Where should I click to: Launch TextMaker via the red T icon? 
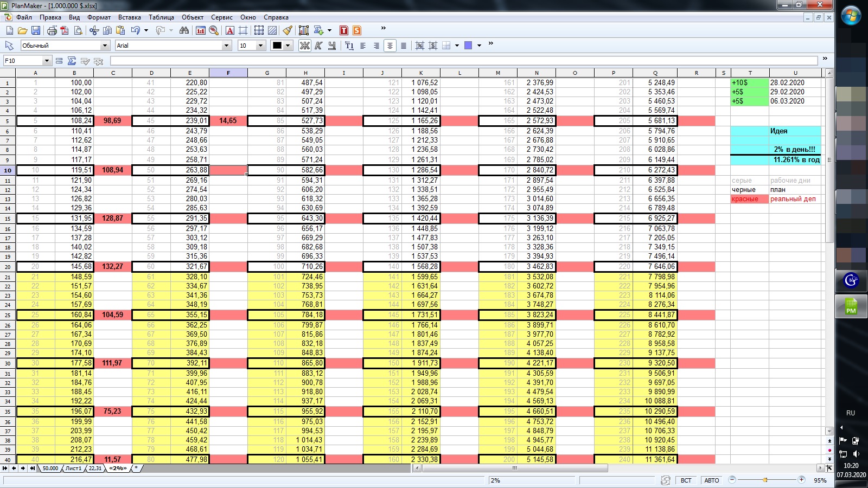[343, 30]
